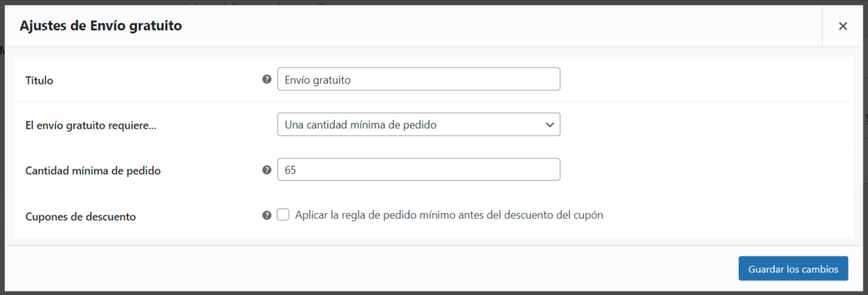Open the 'Una cantidad mínima de pedido' dropdown
The image size is (868, 295).
[x=418, y=125]
